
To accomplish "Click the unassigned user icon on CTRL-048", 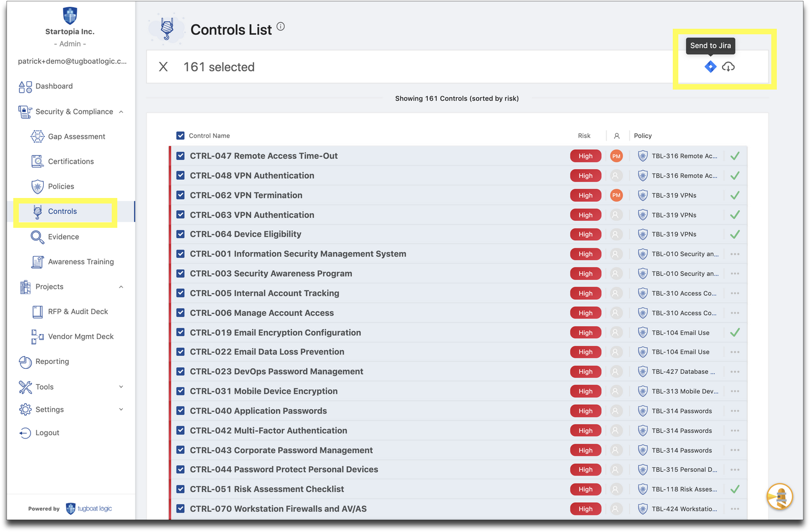I will (x=615, y=176).
